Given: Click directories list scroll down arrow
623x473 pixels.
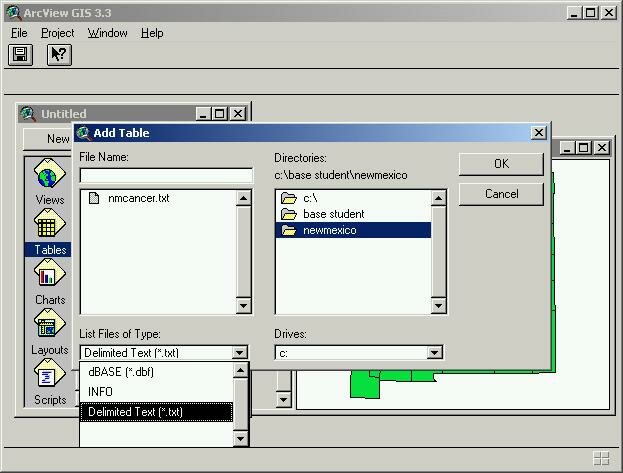Looking at the screenshot, I should click(438, 306).
